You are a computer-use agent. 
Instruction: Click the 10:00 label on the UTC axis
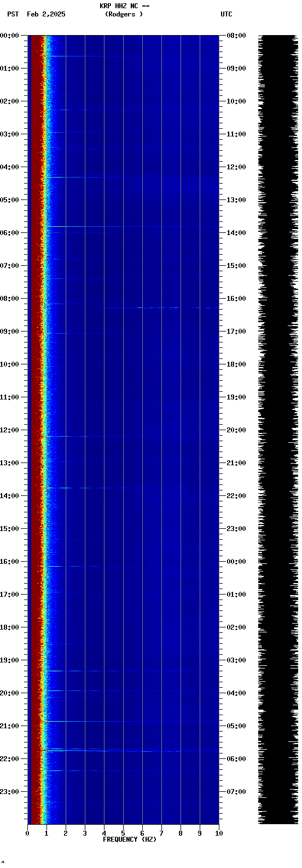tap(236, 101)
